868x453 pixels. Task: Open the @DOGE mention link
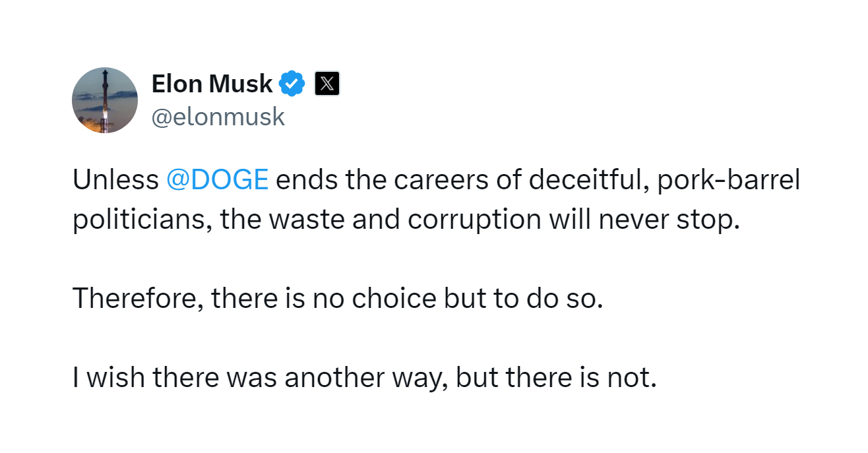pyautogui.click(x=218, y=180)
